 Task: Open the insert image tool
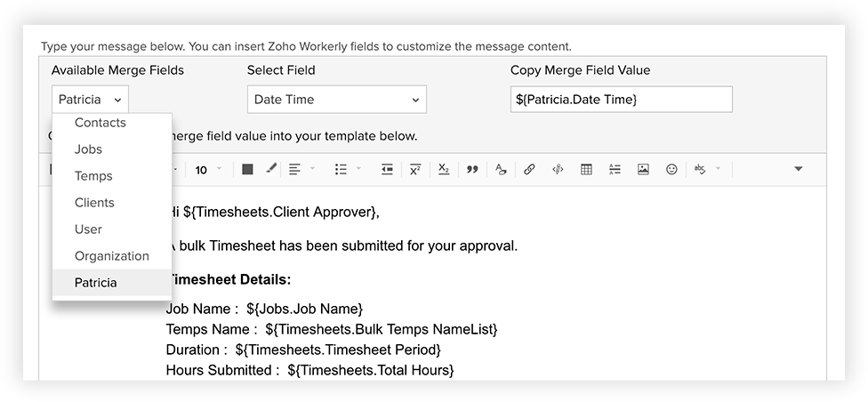pyautogui.click(x=643, y=170)
